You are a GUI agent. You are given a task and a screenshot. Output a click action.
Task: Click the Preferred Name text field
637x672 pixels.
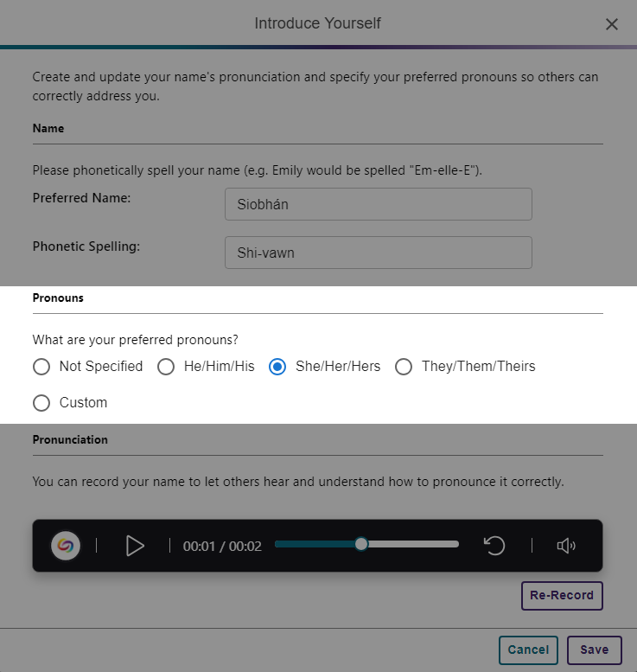(378, 204)
